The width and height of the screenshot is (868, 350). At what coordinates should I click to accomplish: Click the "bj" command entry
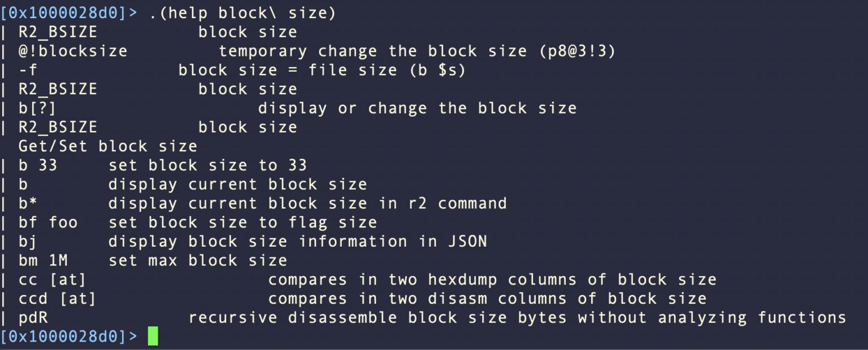[x=28, y=242]
